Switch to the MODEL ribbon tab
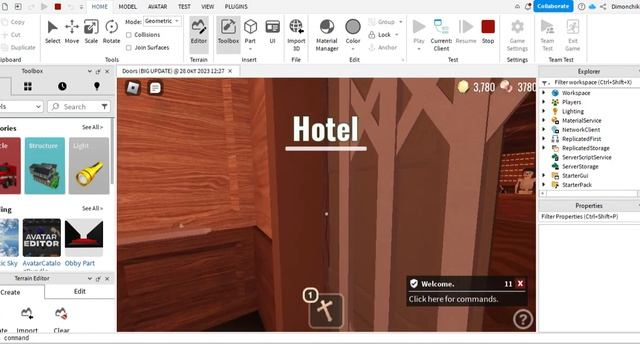640x360 pixels. (x=128, y=7)
